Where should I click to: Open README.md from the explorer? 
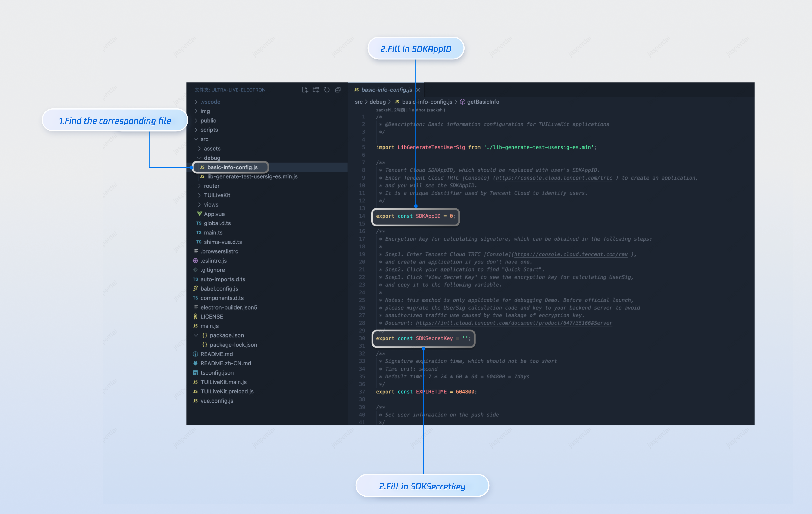click(x=216, y=354)
